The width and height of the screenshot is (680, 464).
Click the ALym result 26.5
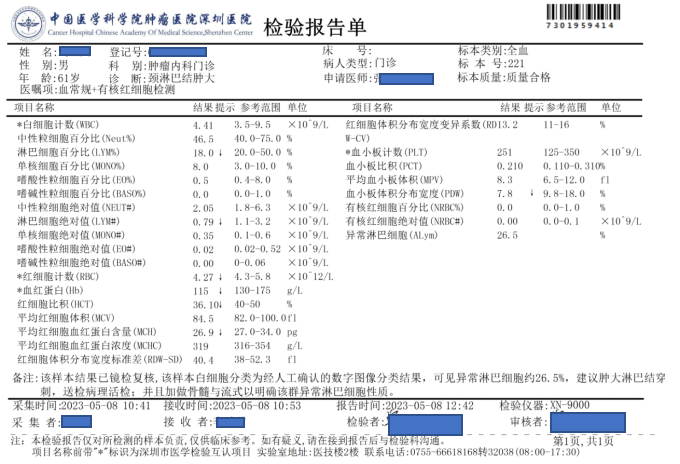507,235
